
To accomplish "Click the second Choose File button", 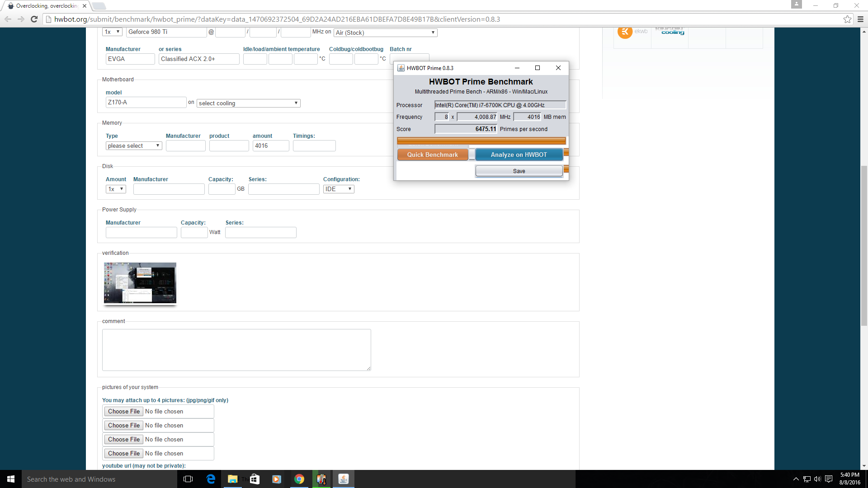I will click(124, 425).
